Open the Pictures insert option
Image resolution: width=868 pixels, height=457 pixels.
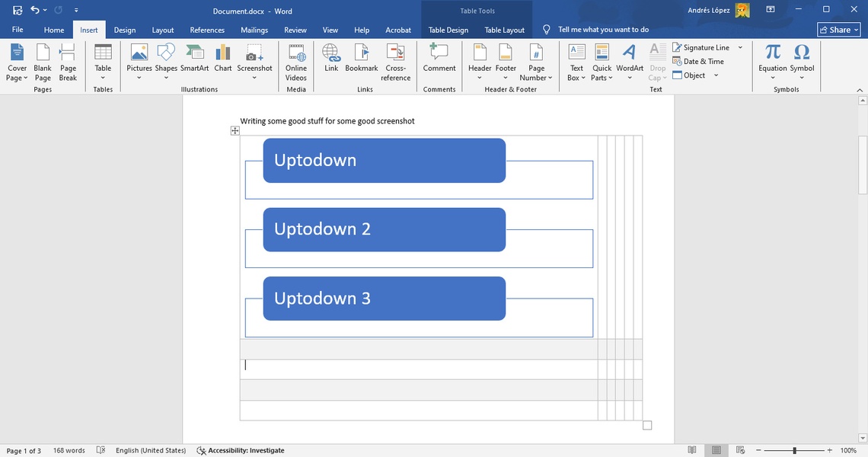click(139, 59)
